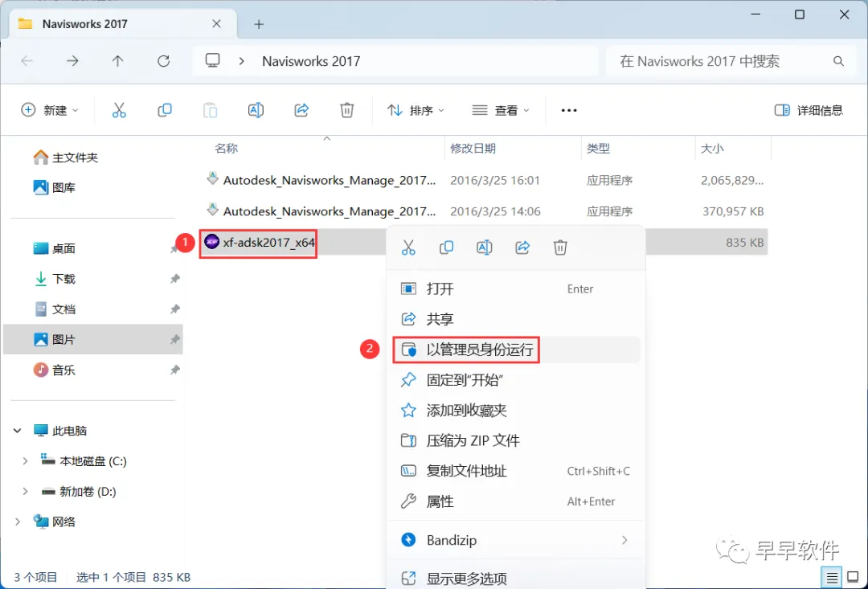868x589 pixels.
Task: Refresh the current folder
Action: pos(163,61)
